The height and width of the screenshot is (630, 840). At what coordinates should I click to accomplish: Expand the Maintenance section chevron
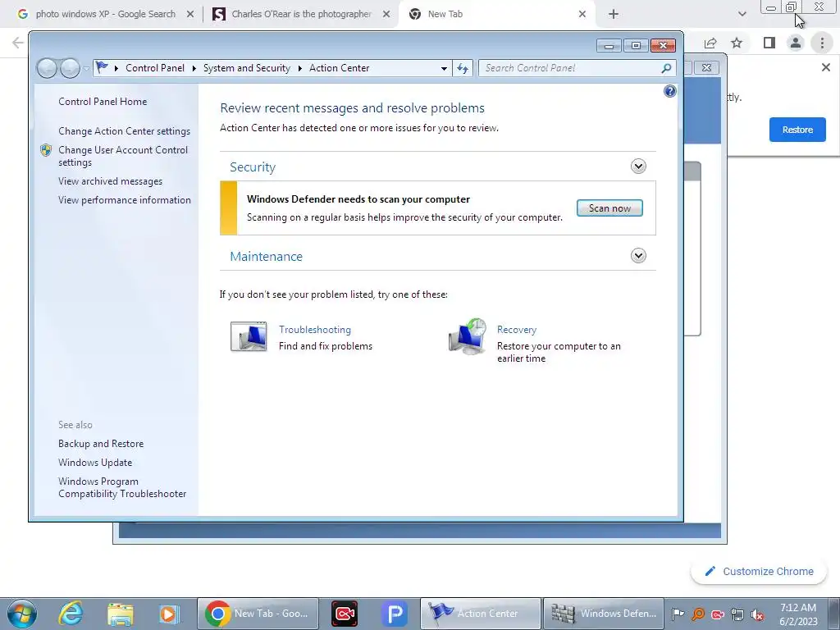(x=638, y=256)
